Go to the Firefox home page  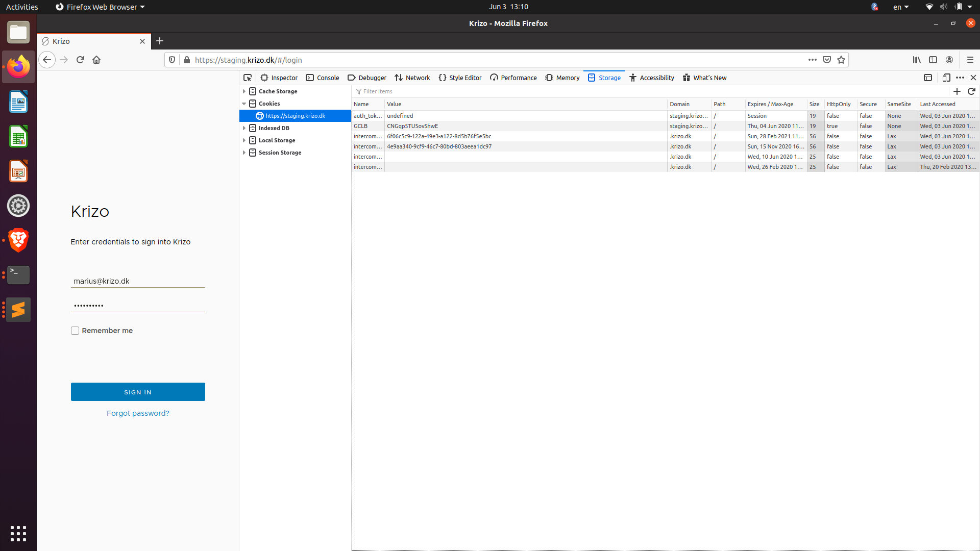pyautogui.click(x=96, y=60)
